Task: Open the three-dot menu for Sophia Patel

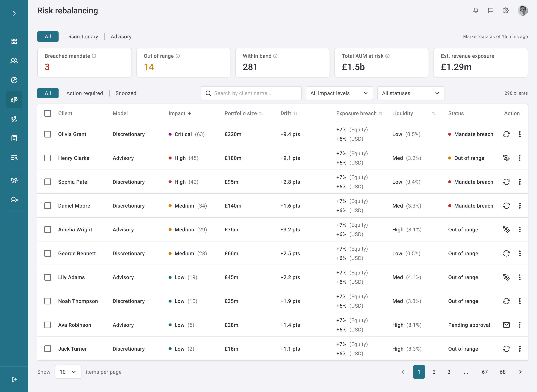Action: [520, 182]
